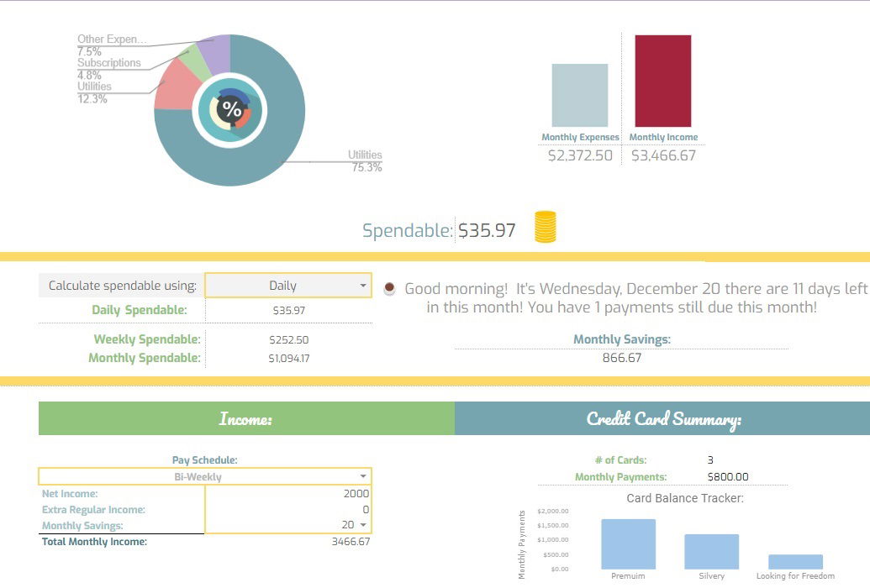
Task: Click the Credit Card Summary header
Action: click(662, 418)
